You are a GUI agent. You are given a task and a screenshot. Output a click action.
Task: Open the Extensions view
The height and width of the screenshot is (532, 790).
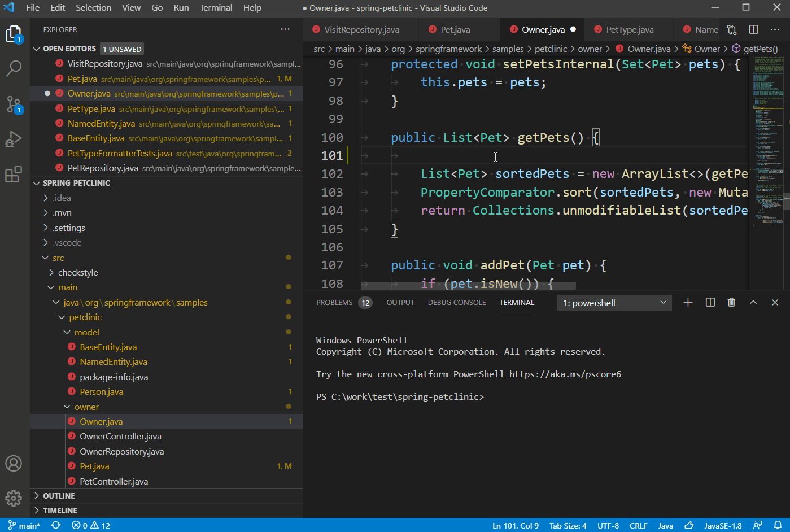[x=14, y=174]
